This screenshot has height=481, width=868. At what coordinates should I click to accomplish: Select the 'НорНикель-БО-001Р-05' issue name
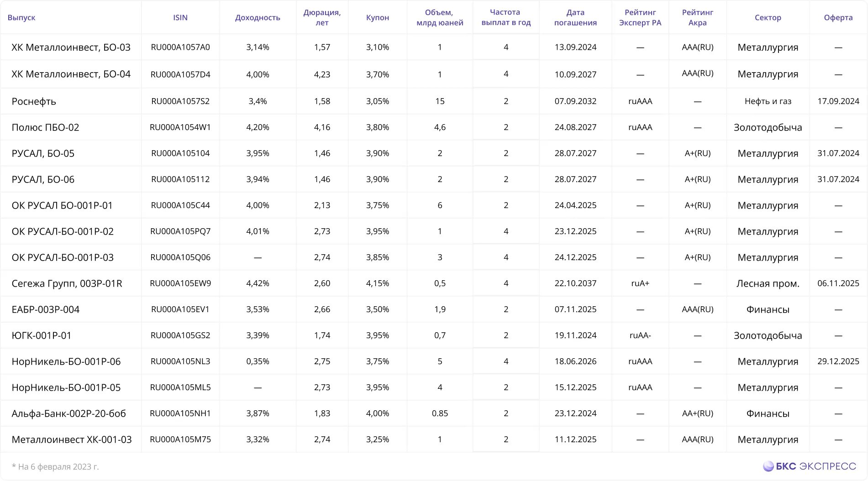(66, 387)
